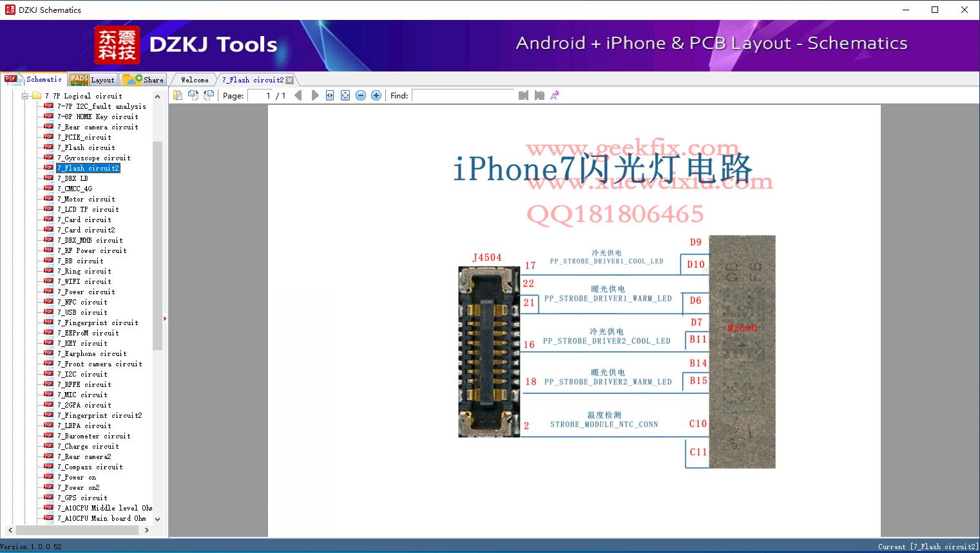Viewport: 980px width, 553px height.
Task: Select the 7_Flash circuit2 document tab
Action: (253, 80)
